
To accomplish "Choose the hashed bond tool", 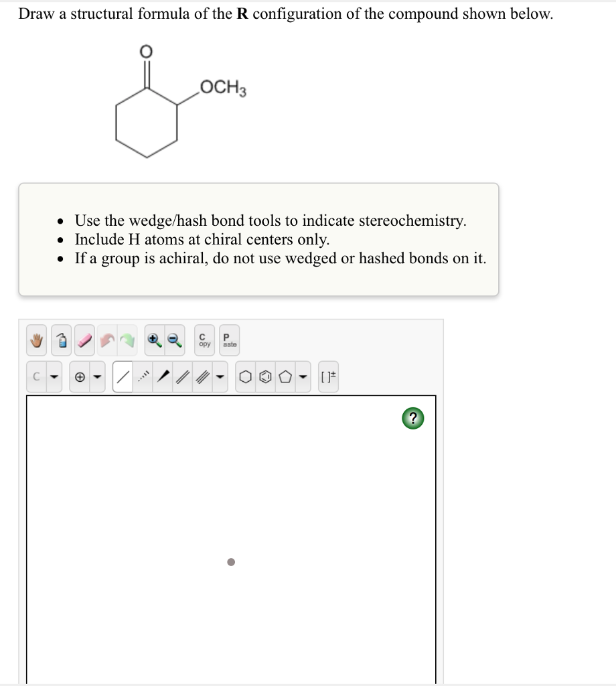I will click(144, 376).
